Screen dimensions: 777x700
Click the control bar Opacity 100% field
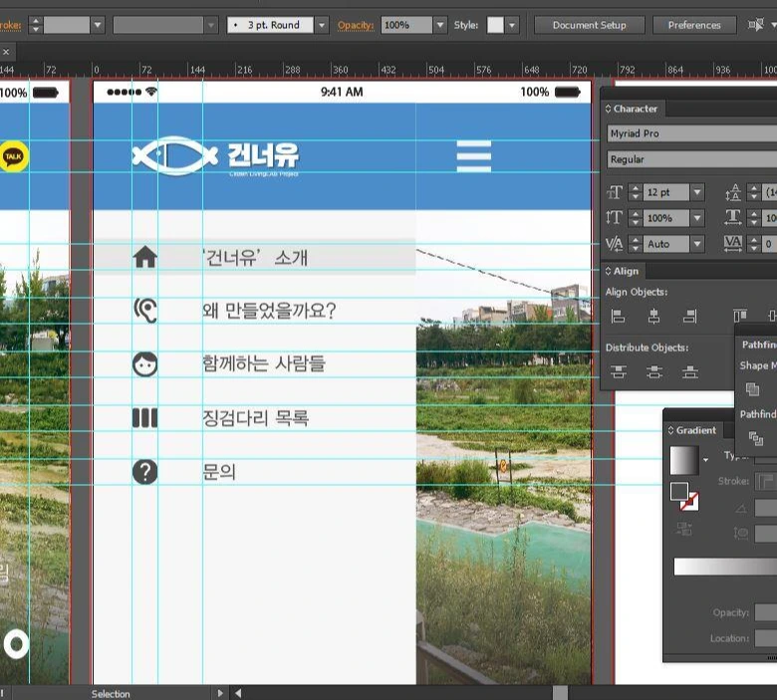tap(406, 25)
